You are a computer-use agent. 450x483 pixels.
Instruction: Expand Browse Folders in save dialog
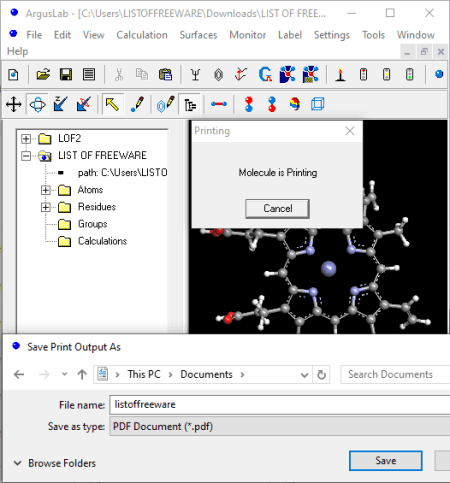(55, 463)
